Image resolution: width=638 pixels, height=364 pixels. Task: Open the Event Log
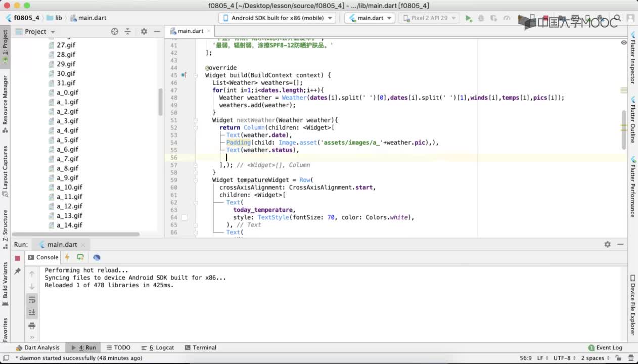click(x=605, y=347)
